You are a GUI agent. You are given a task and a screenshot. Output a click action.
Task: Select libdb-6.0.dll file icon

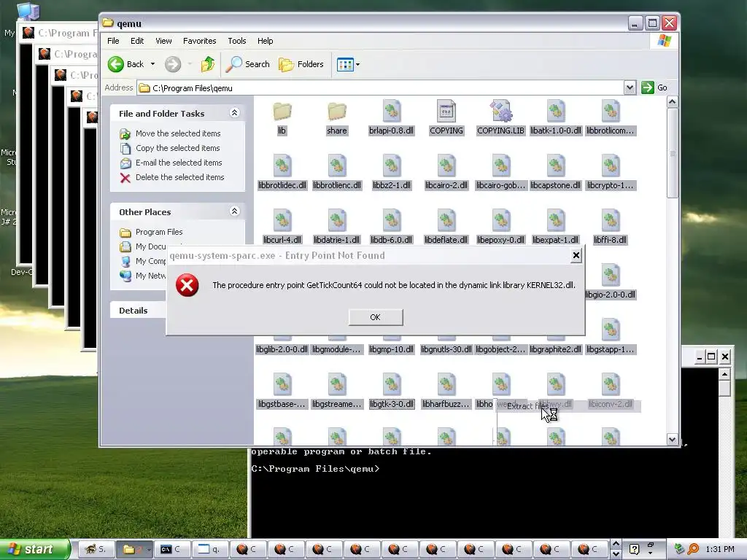coord(392,221)
